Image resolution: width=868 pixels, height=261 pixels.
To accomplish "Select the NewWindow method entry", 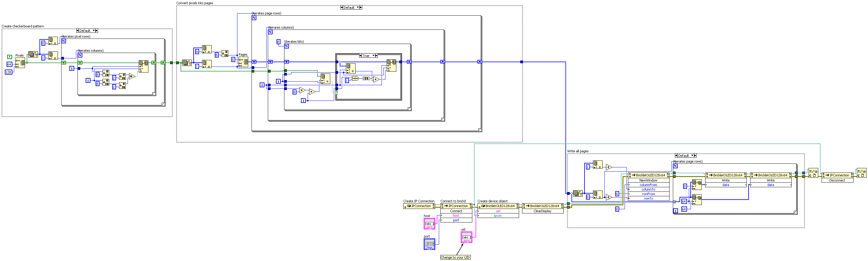I will (x=648, y=181).
